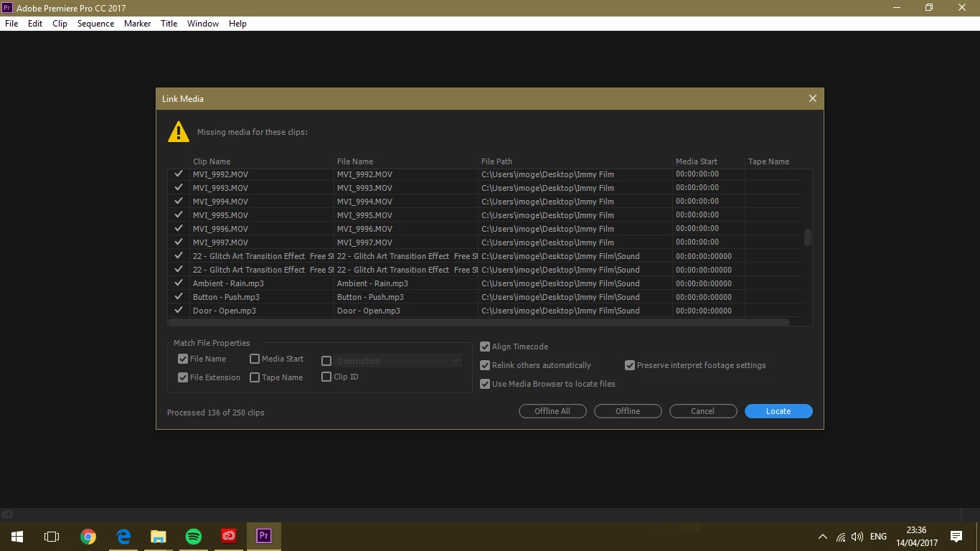
Task: Open the volume speaker tray icon
Action: pos(857,537)
